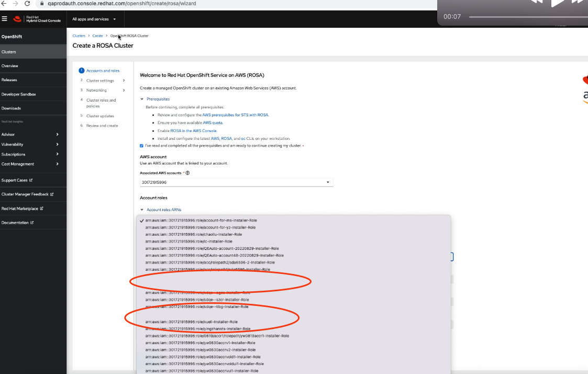Select xueli-Installer-Role option
This screenshot has width=588, height=374.
point(294,322)
